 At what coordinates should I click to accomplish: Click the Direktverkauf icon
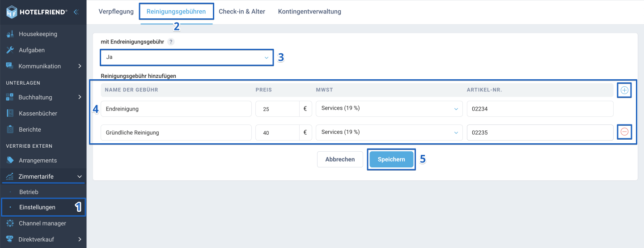click(10, 239)
